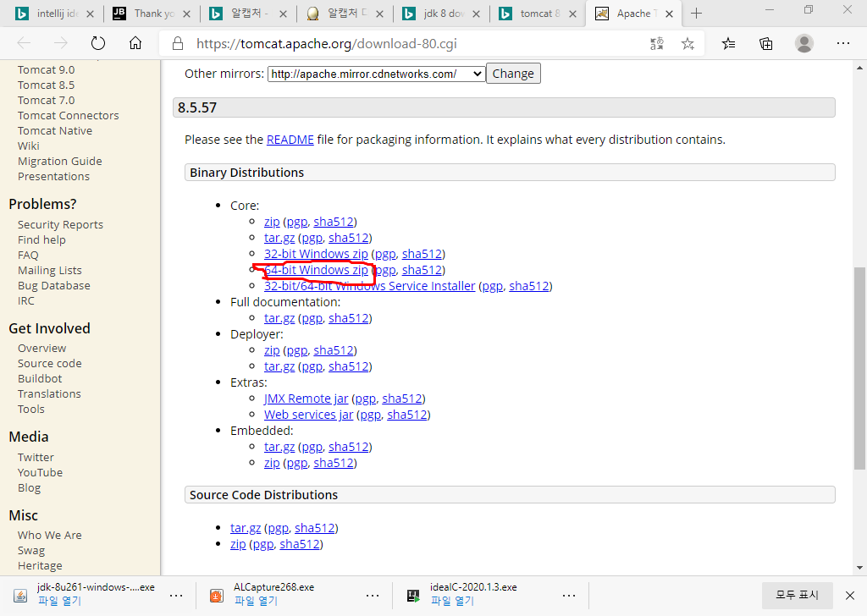Open ideaIC-2020.1.3.exe file link

tap(452, 601)
